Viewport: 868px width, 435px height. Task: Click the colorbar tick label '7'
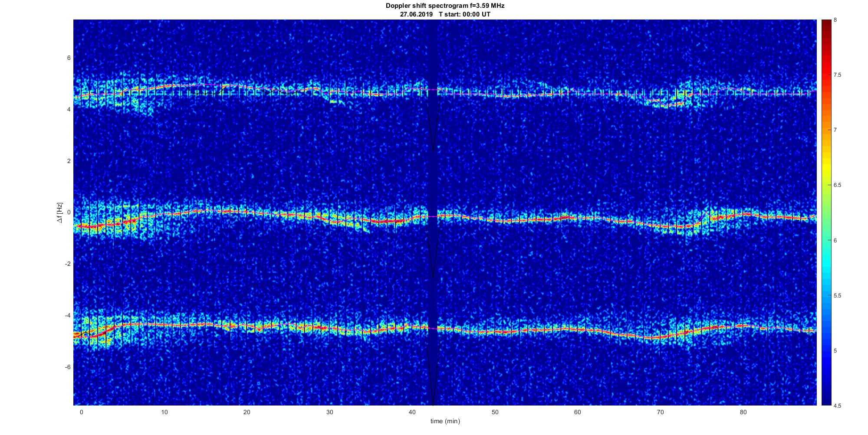tap(835, 130)
